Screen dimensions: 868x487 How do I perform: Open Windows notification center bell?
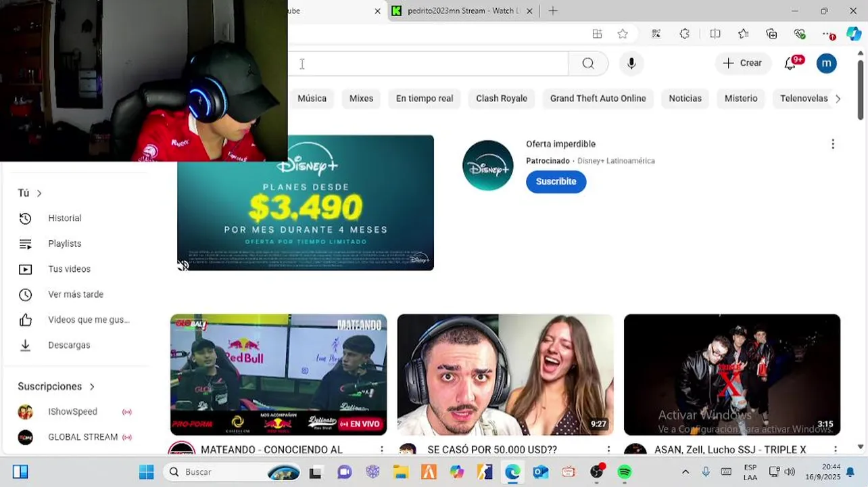[851, 472]
